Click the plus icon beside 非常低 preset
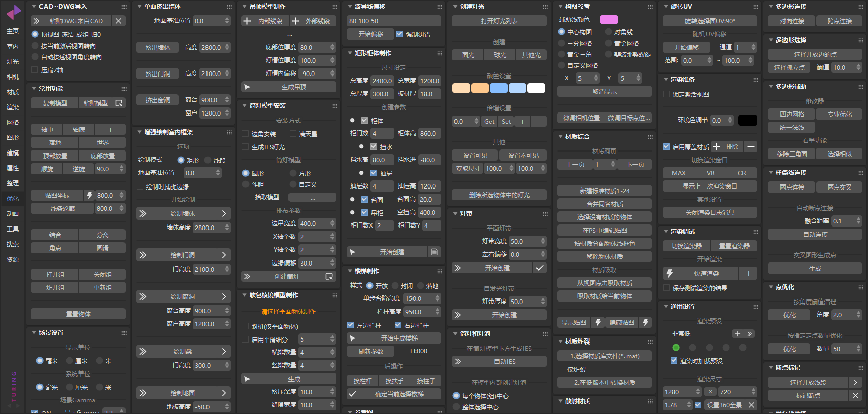The width and height of the screenshot is (868, 414). [738, 333]
